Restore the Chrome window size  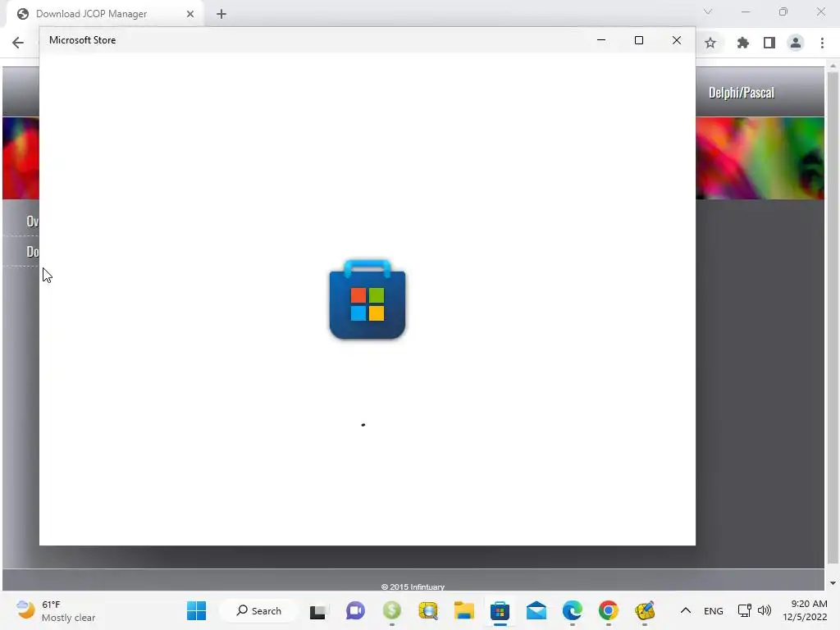tap(783, 11)
